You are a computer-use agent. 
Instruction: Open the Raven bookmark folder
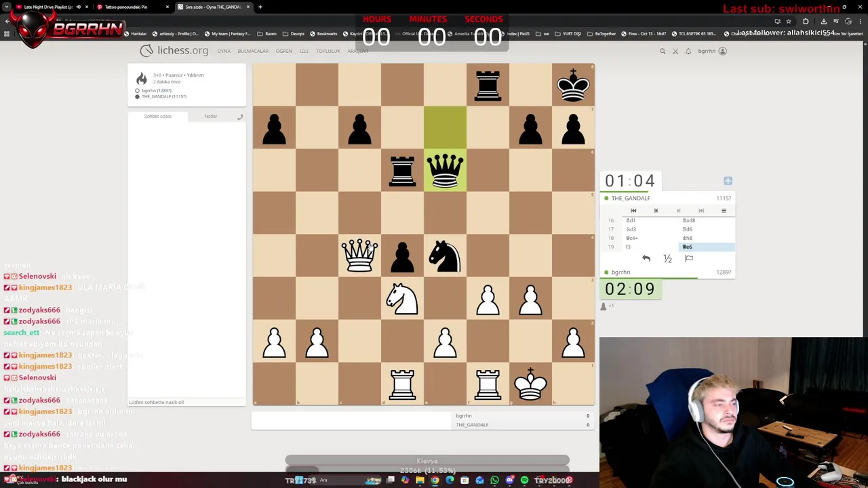[267, 34]
